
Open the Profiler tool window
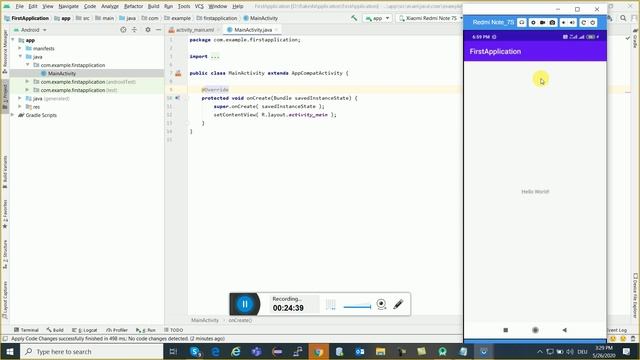[117, 330]
